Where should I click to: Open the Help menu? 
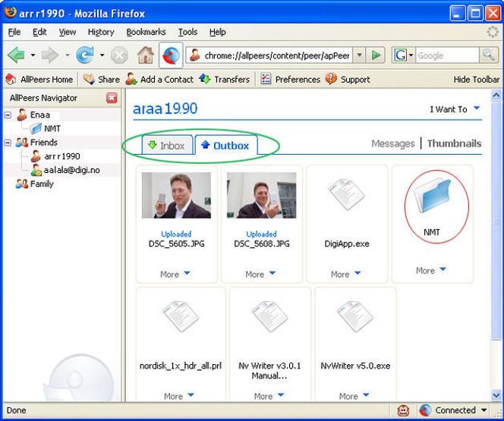(218, 32)
